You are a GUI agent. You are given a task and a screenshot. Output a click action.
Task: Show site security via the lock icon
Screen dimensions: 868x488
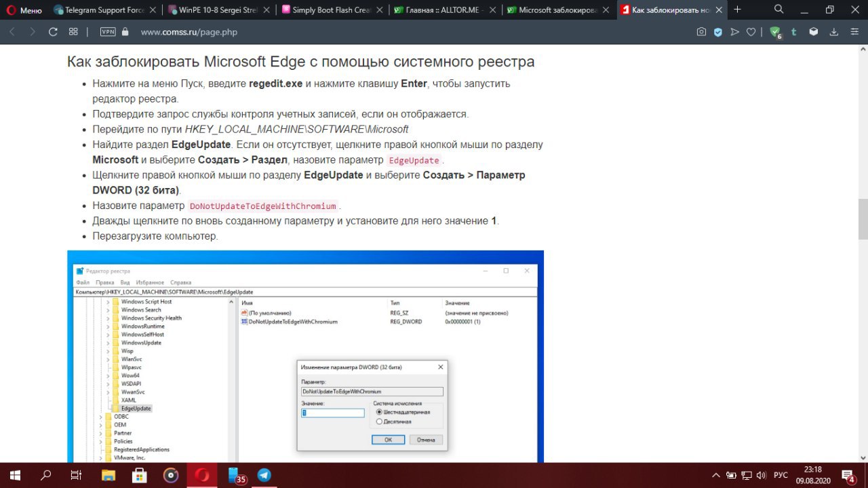[125, 32]
